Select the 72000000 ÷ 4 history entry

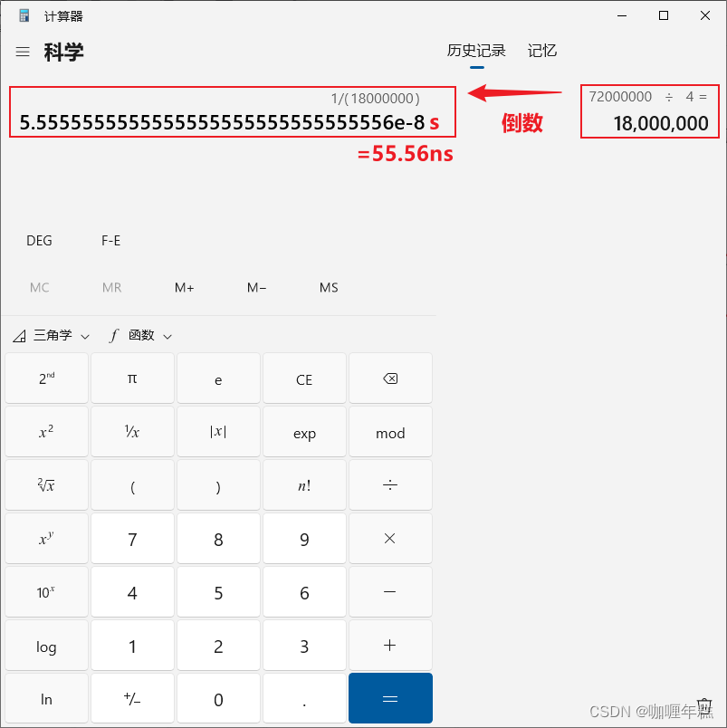(x=650, y=111)
